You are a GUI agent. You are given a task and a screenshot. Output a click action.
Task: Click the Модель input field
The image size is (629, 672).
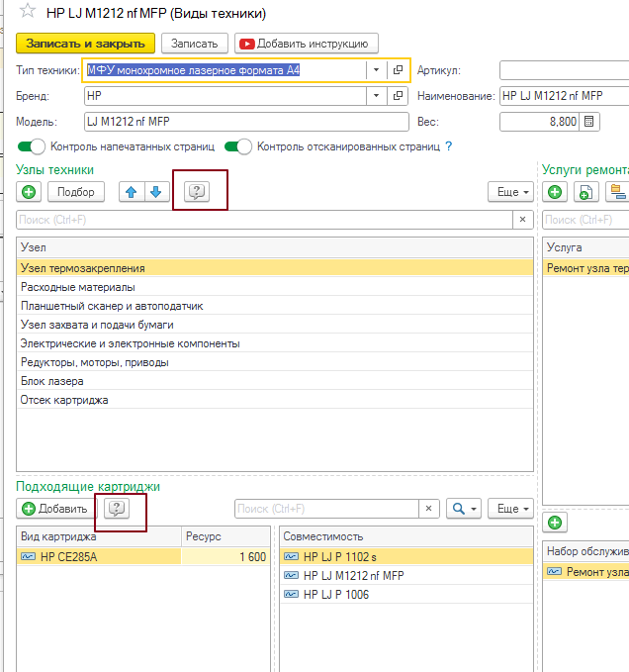pyautogui.click(x=246, y=122)
